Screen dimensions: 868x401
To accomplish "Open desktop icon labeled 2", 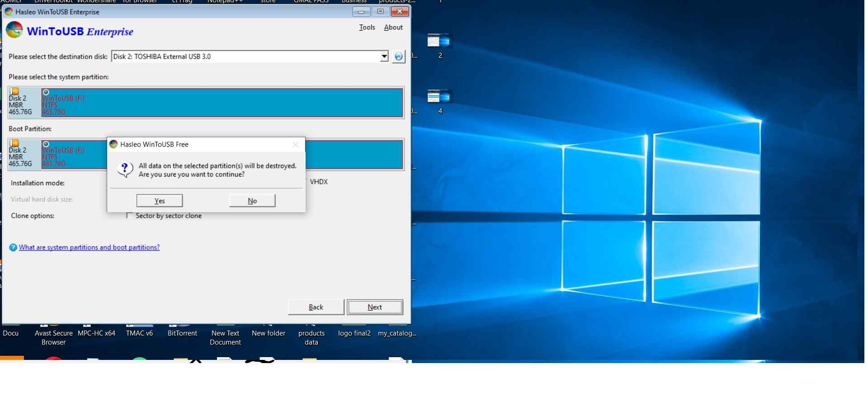I will (x=439, y=46).
